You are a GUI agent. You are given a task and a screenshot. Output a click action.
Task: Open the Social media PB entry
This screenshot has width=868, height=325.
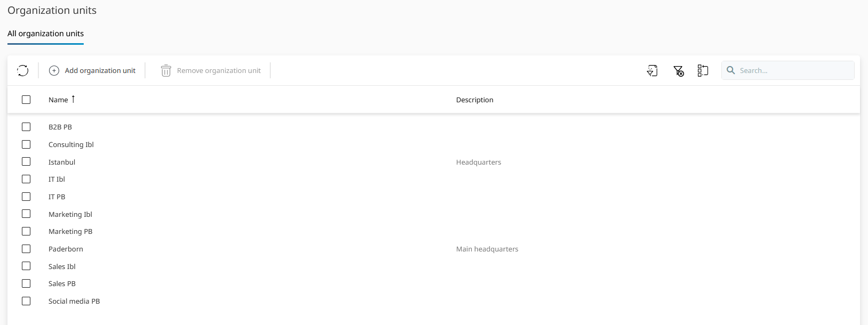coord(74,301)
